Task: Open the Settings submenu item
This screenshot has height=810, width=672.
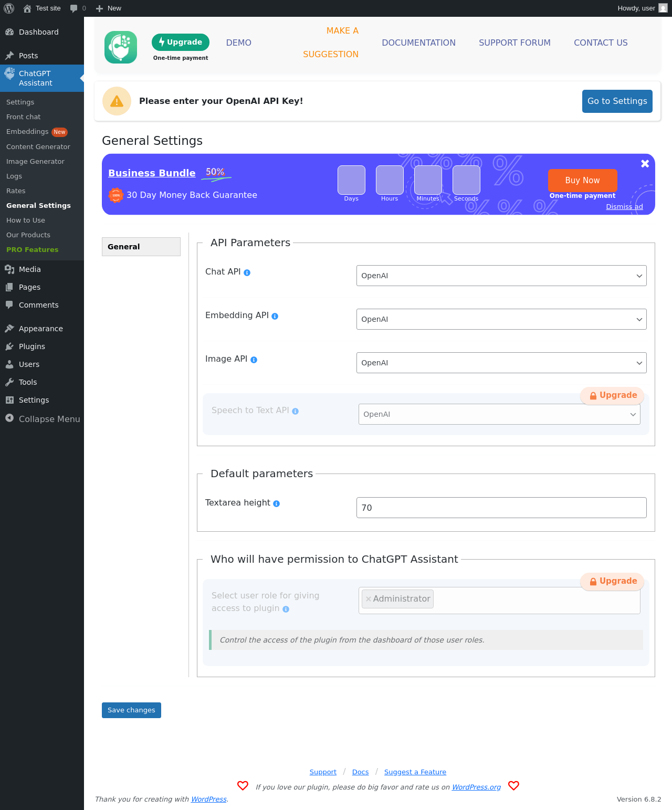Action: pos(20,102)
